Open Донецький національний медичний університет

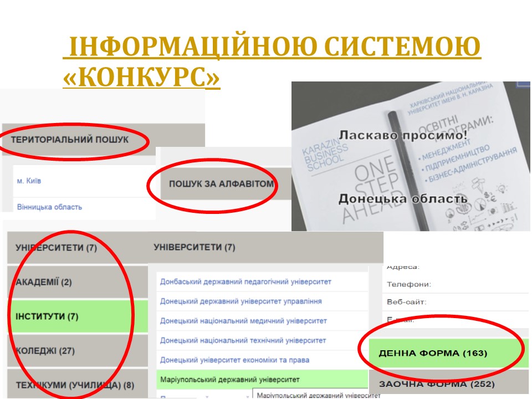pyautogui.click(x=243, y=321)
